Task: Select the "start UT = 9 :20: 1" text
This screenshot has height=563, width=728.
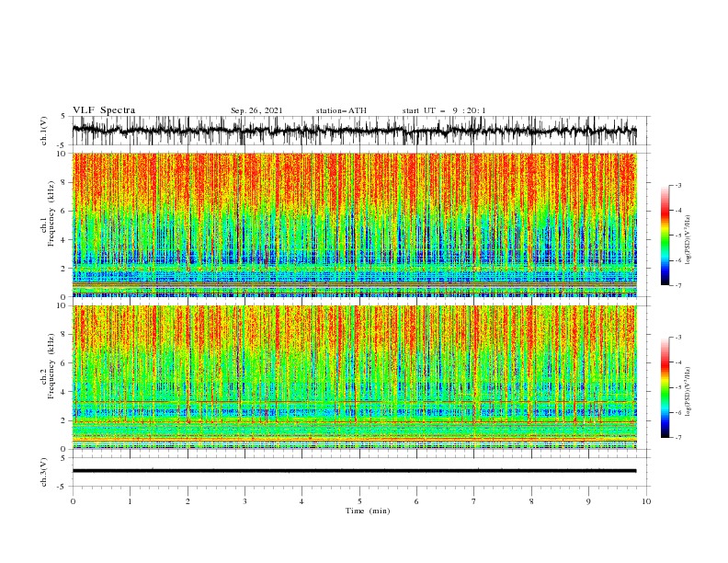Action: (444, 110)
